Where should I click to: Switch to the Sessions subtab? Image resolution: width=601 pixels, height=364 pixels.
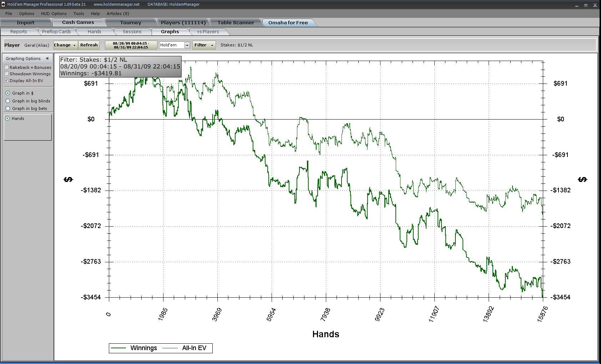[132, 32]
